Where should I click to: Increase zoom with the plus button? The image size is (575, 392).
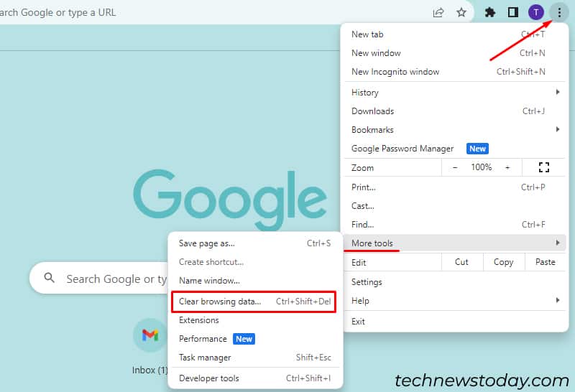(507, 167)
